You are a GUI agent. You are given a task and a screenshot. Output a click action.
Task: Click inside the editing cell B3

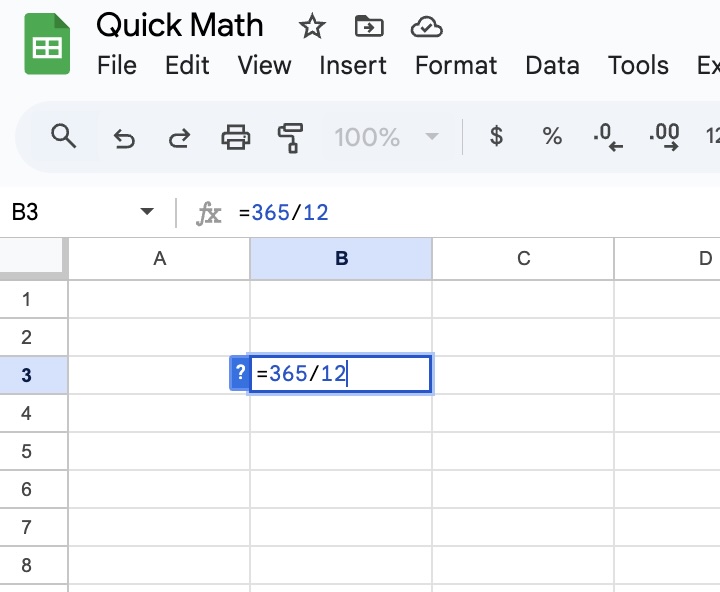pyautogui.click(x=341, y=373)
